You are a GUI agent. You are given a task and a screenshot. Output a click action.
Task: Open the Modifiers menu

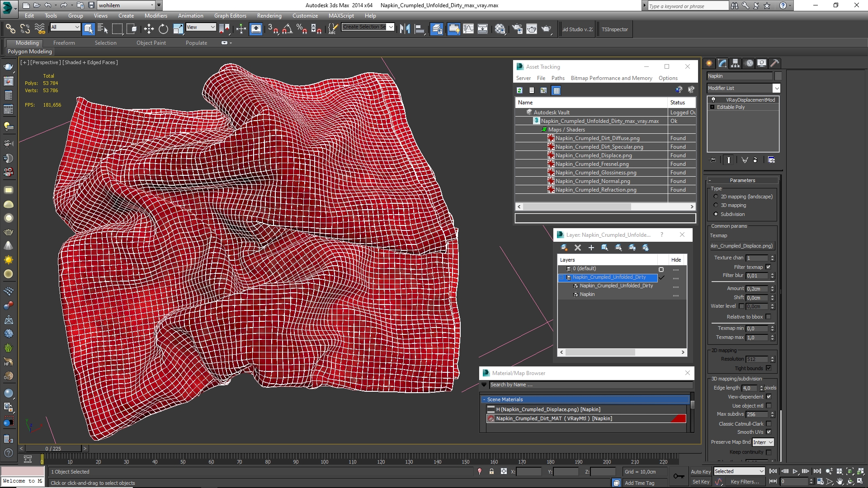pos(156,15)
